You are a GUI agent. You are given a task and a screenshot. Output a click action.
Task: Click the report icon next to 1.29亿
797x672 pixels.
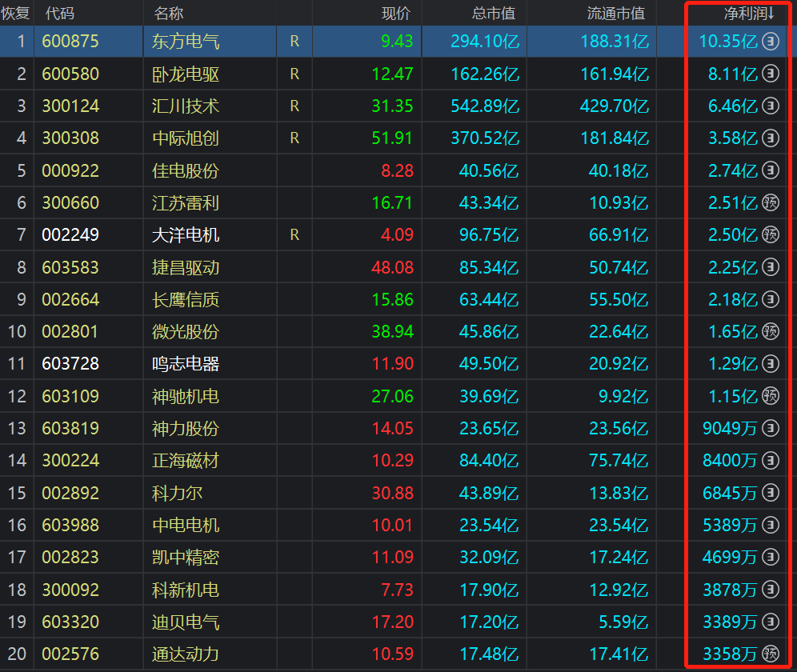tap(771, 363)
